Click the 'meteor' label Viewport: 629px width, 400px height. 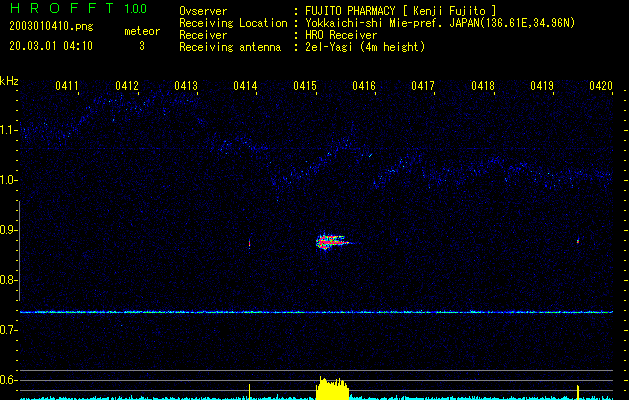[x=142, y=31]
